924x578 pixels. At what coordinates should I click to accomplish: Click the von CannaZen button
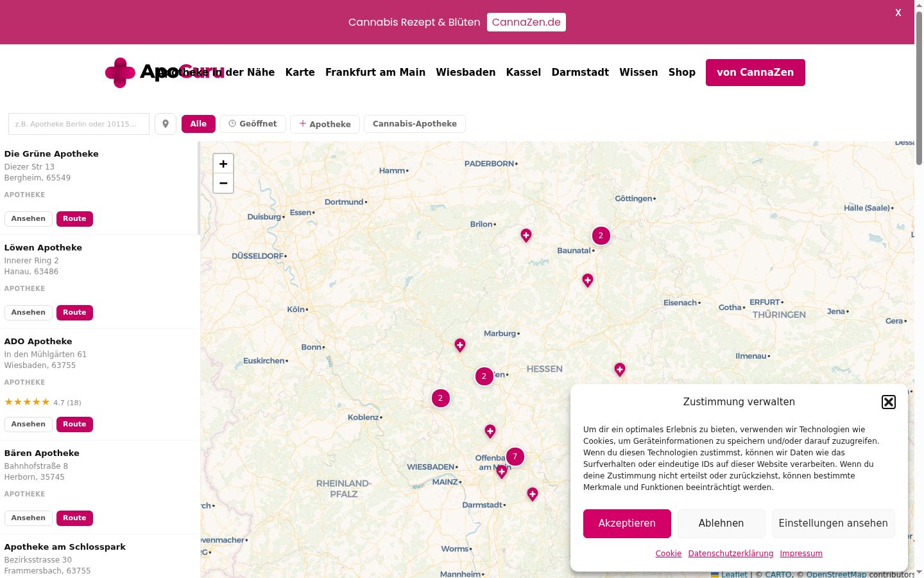coord(755,73)
